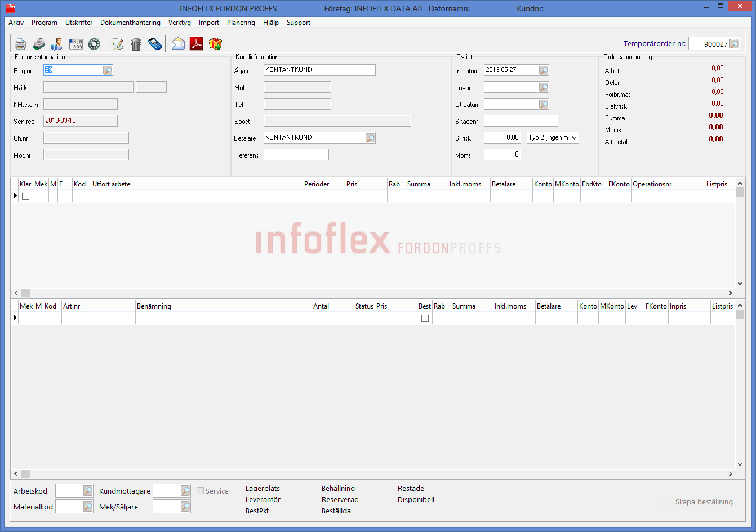Open the Planering menu
756x532 pixels.
tap(241, 23)
